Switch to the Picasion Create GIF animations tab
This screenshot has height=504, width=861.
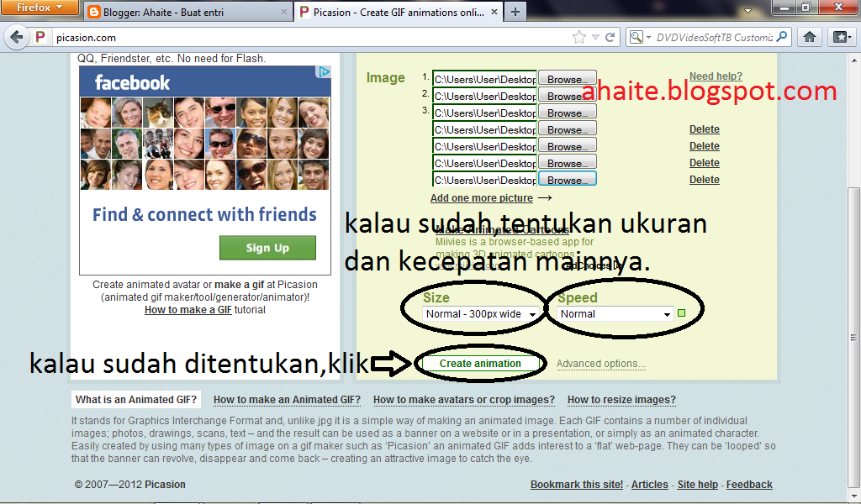pos(399,12)
